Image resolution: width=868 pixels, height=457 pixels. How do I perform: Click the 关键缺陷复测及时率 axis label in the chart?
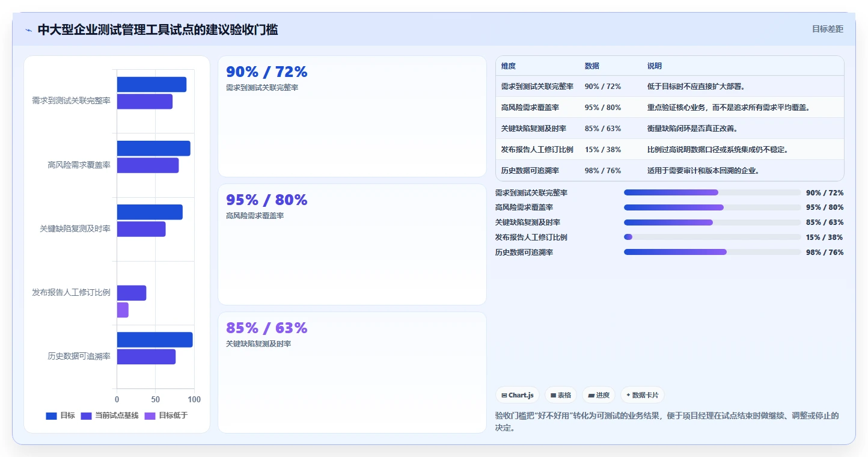tap(75, 229)
